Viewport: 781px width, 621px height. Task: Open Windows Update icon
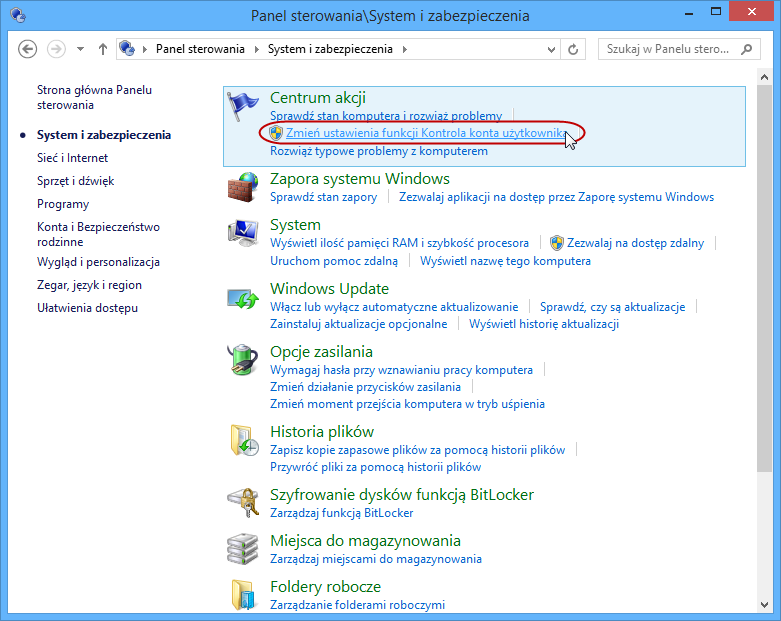243,298
